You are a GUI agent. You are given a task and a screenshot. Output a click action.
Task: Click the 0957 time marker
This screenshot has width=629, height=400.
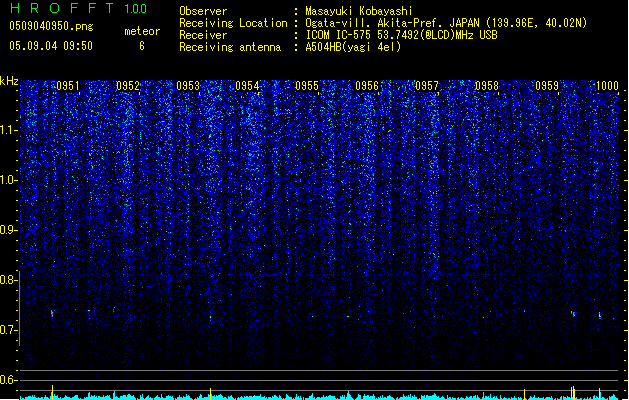[427, 86]
